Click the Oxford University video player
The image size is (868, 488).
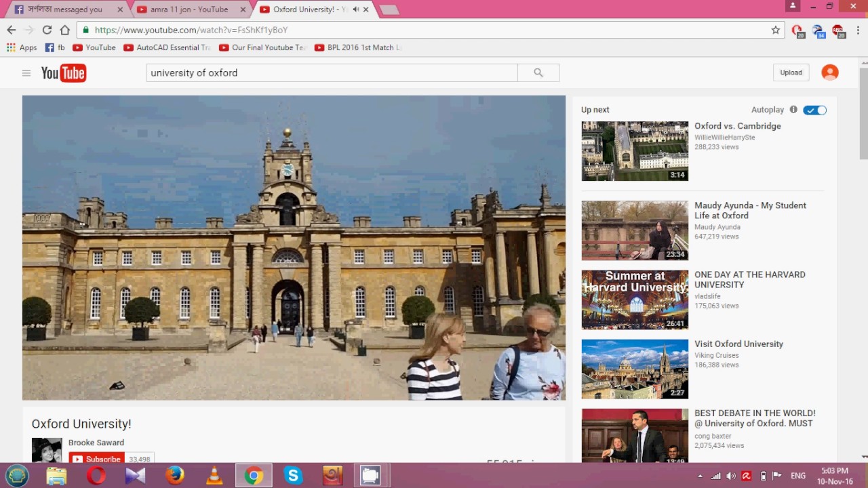[x=294, y=248]
